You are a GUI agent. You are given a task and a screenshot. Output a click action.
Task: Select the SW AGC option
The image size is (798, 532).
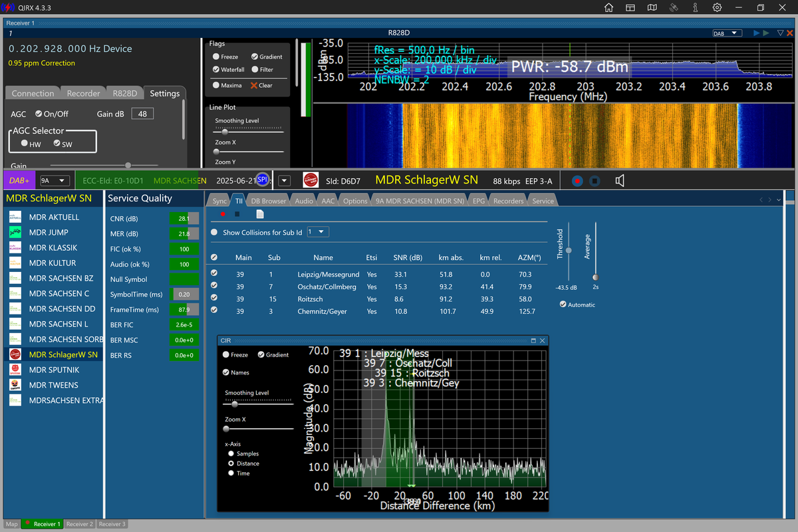click(x=57, y=144)
